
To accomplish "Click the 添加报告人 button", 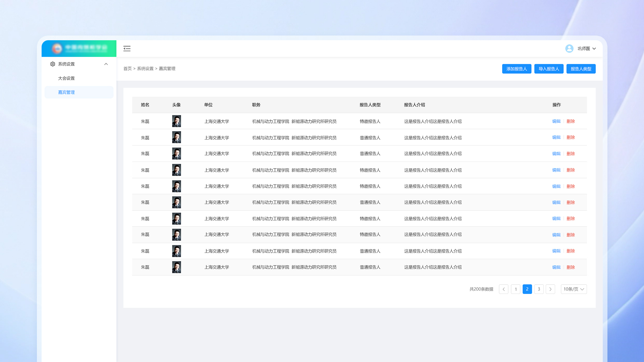I will pos(517,69).
